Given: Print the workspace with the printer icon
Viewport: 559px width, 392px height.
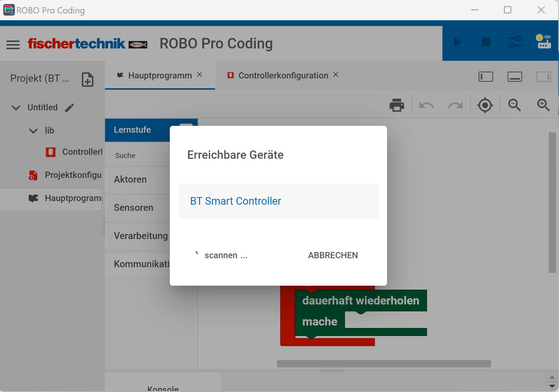Looking at the screenshot, I should click(x=397, y=105).
